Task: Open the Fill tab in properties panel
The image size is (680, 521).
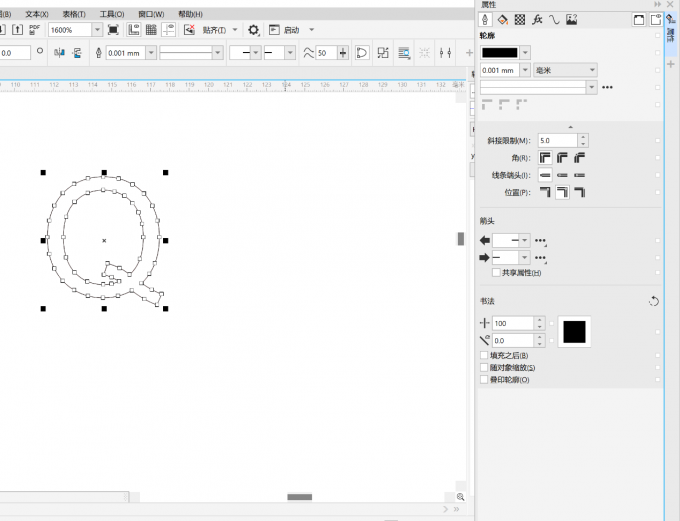Action: (x=503, y=19)
